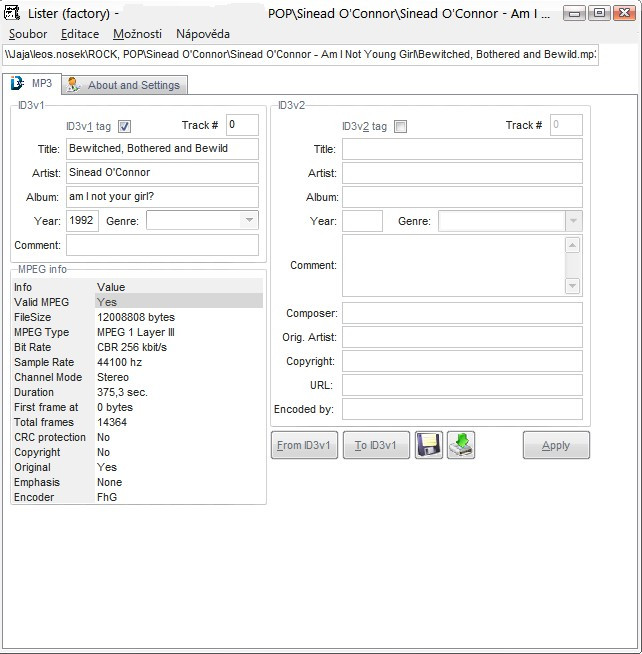Click the Info column header

tap(53, 287)
